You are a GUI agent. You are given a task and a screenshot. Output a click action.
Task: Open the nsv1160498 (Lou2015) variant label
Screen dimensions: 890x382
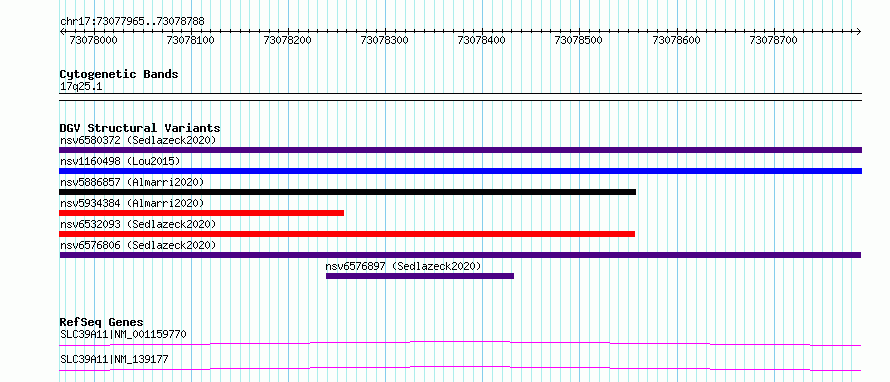point(120,161)
